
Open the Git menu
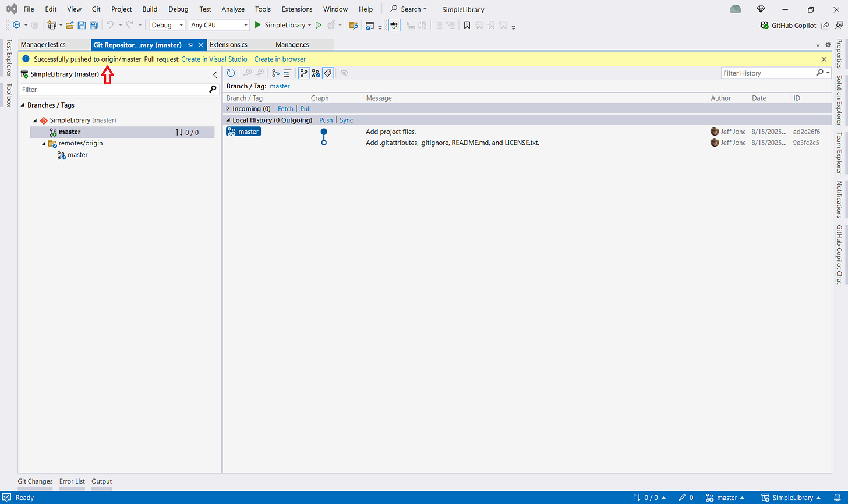pyautogui.click(x=96, y=9)
